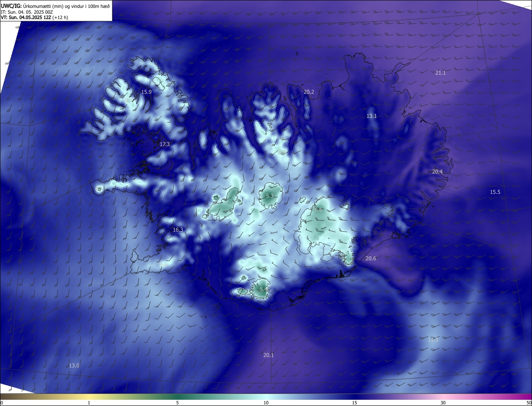Screen dimensions: 532x406
Task: Click the 13.1 value label in the northeast
Action: [372, 116]
